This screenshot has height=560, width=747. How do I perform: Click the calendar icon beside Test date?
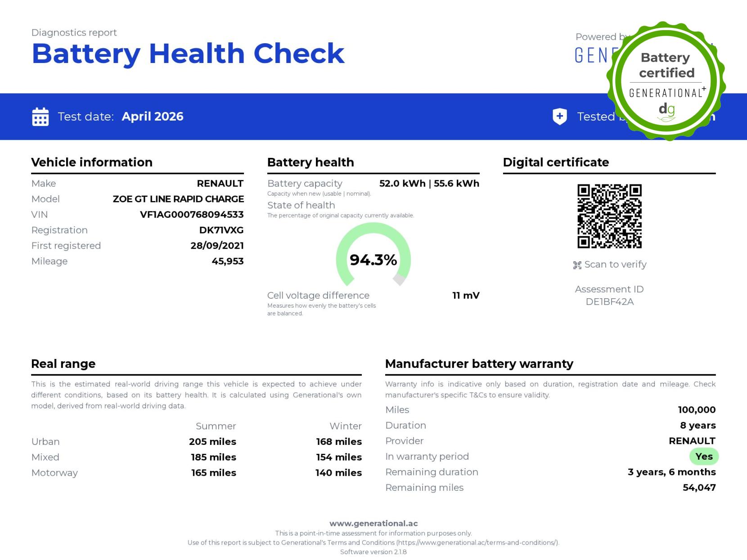[x=40, y=117]
